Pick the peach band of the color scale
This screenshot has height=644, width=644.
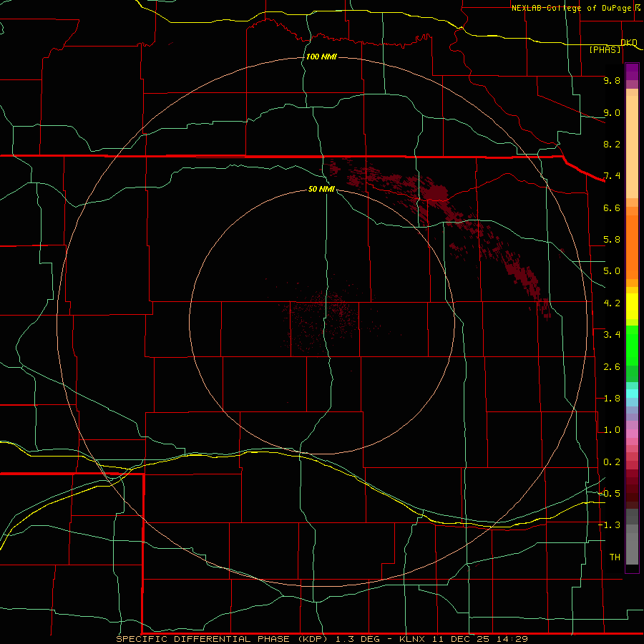(632, 146)
